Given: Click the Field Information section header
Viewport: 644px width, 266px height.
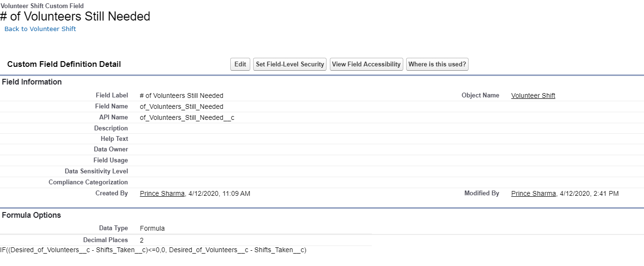Looking at the screenshot, I should point(32,82).
